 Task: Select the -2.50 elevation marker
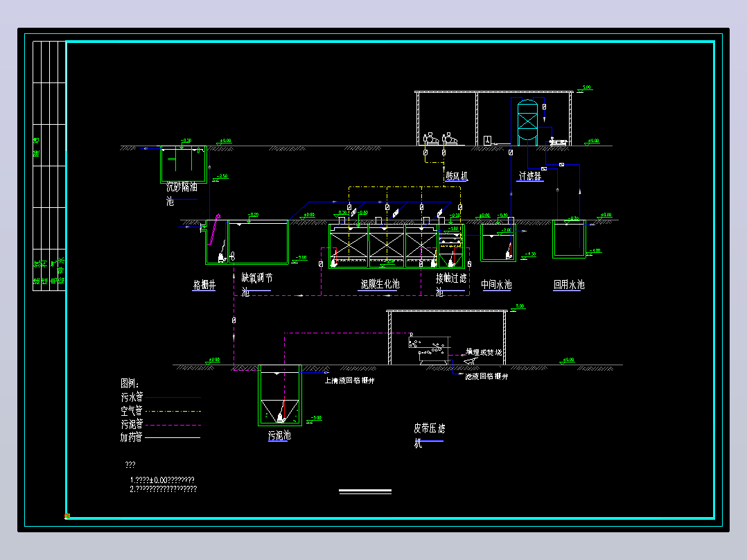tap(220, 177)
